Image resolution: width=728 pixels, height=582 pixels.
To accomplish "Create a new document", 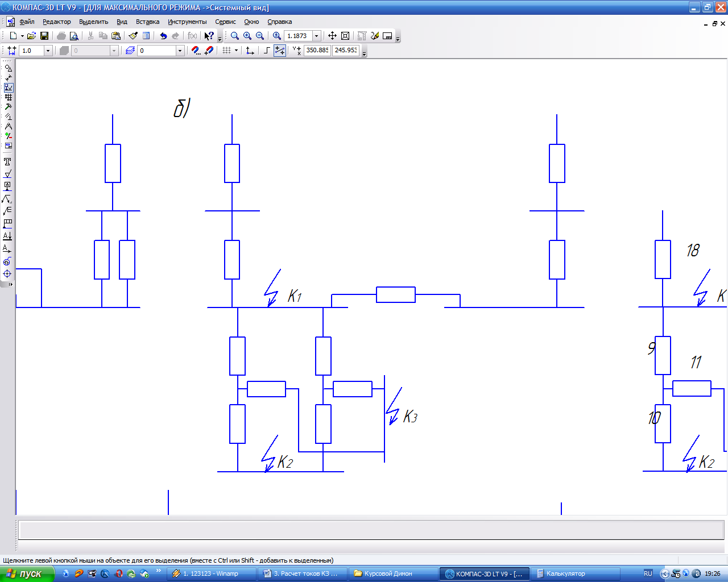I will pos(13,36).
